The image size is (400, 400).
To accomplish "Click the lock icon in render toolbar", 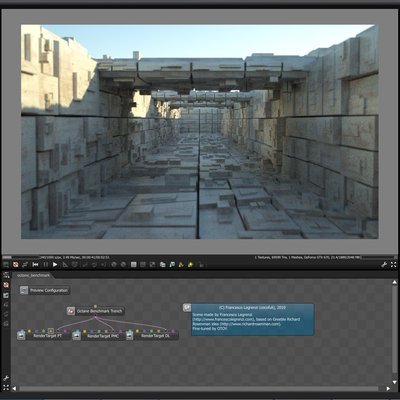I will [x=201, y=265].
